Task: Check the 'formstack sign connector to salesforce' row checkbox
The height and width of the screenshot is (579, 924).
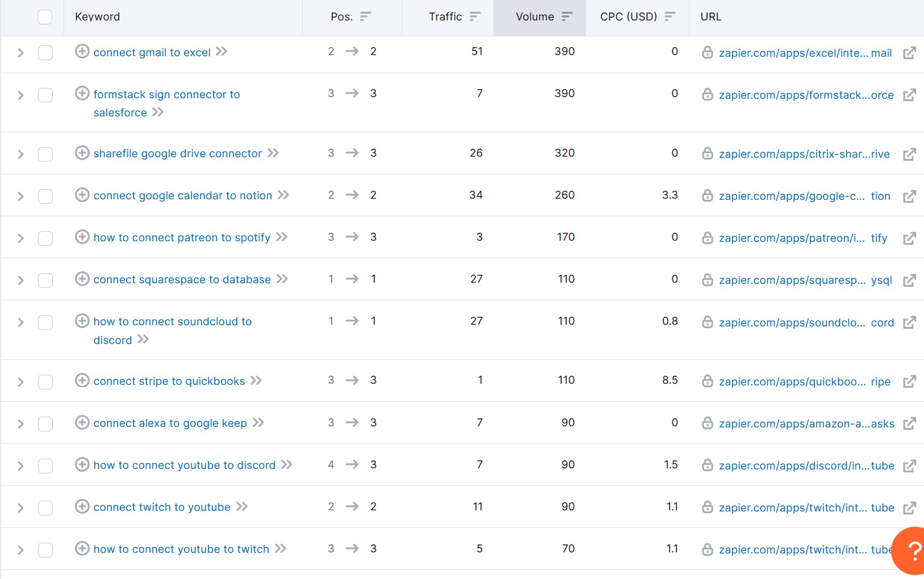Action: [x=45, y=95]
